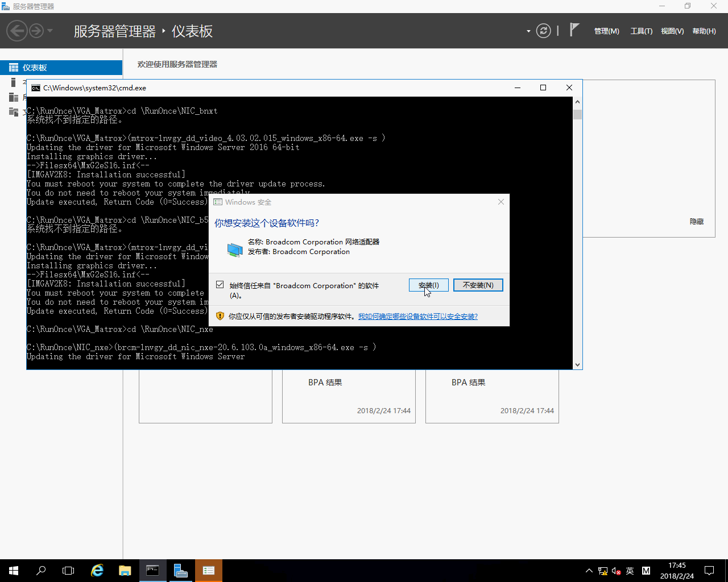This screenshot has width=728, height=582.
Task: Refresh Server Manager with the refresh icon
Action: (x=543, y=30)
